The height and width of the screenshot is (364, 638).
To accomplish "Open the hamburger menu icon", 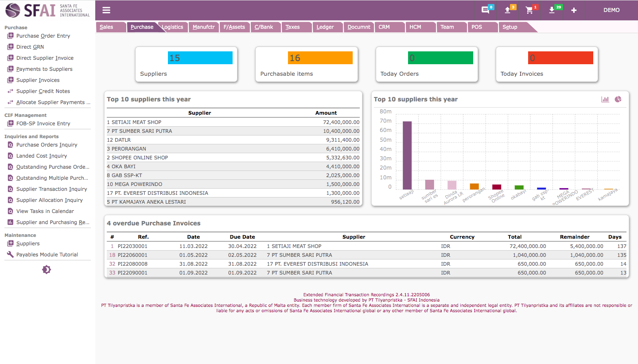I will pos(106,10).
